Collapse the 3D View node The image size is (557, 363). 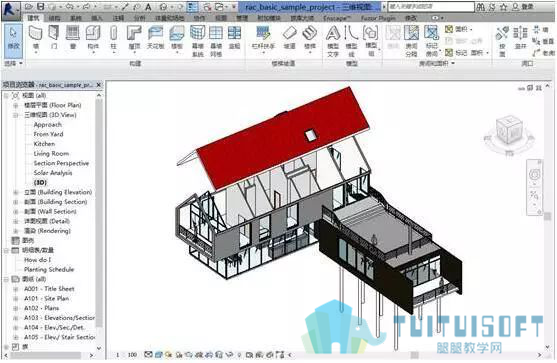(16, 115)
